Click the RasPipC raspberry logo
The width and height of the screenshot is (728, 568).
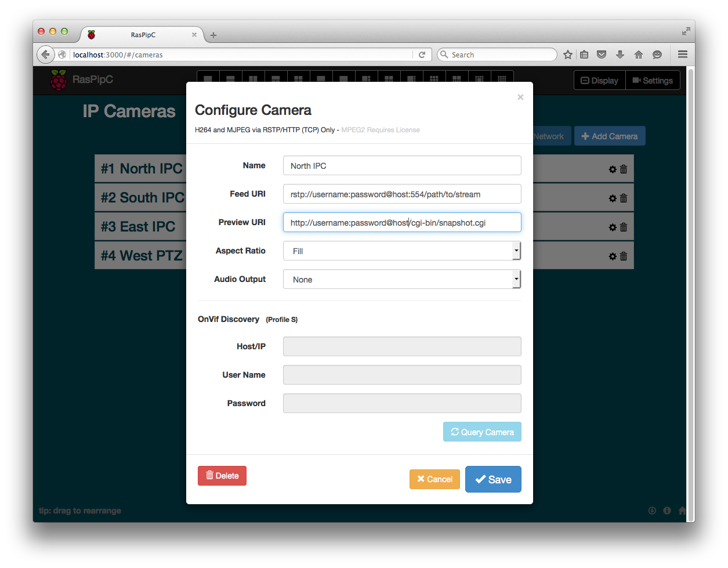(58, 80)
